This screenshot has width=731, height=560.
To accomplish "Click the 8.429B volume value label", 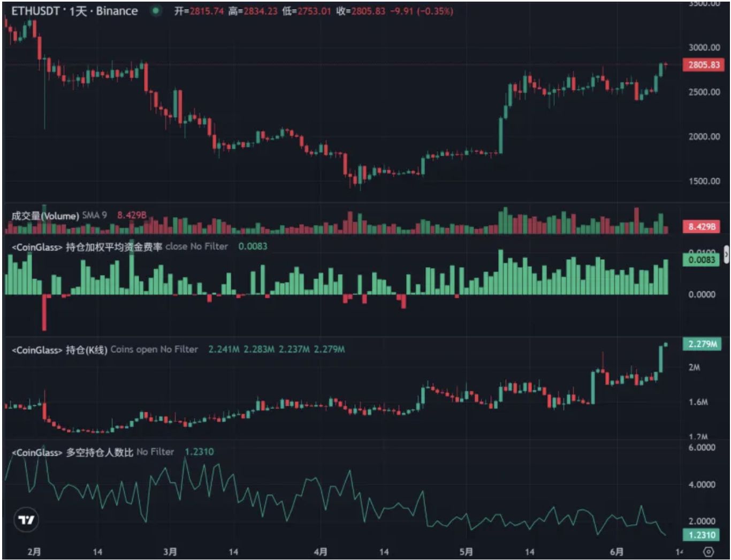I will coord(702,226).
